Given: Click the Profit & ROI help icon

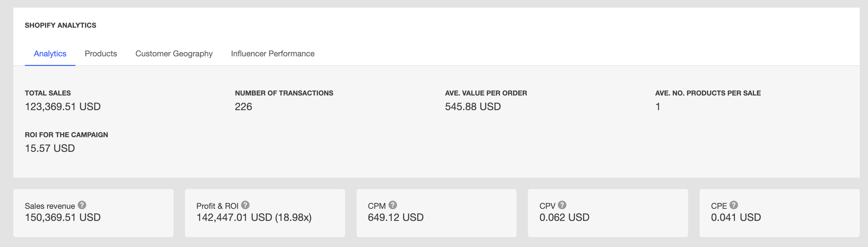Looking at the screenshot, I should [245, 205].
